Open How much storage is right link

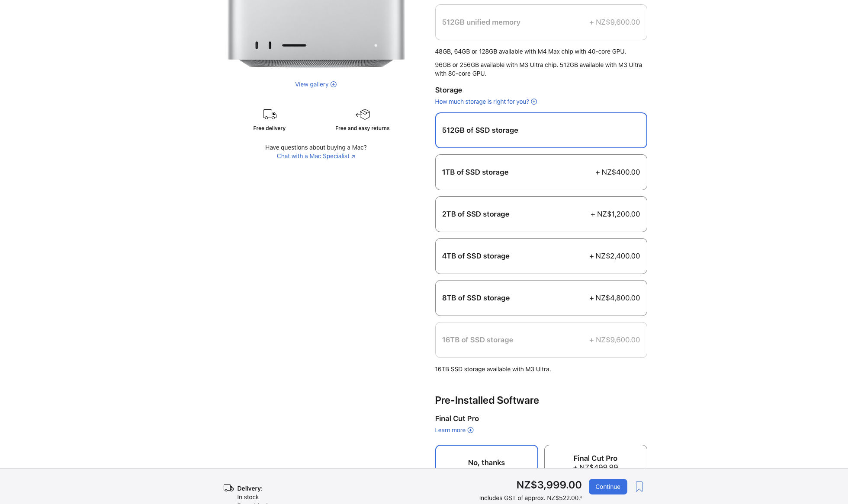click(482, 102)
